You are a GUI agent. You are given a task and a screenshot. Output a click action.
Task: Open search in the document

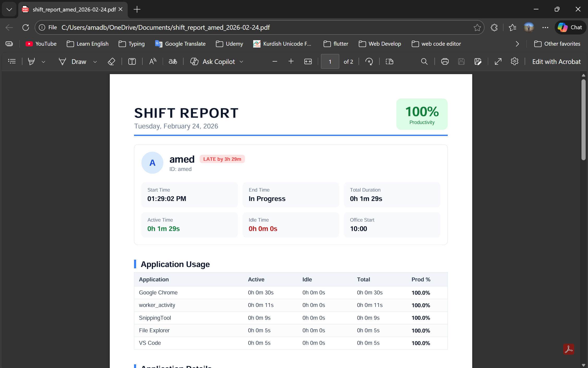[x=424, y=61]
